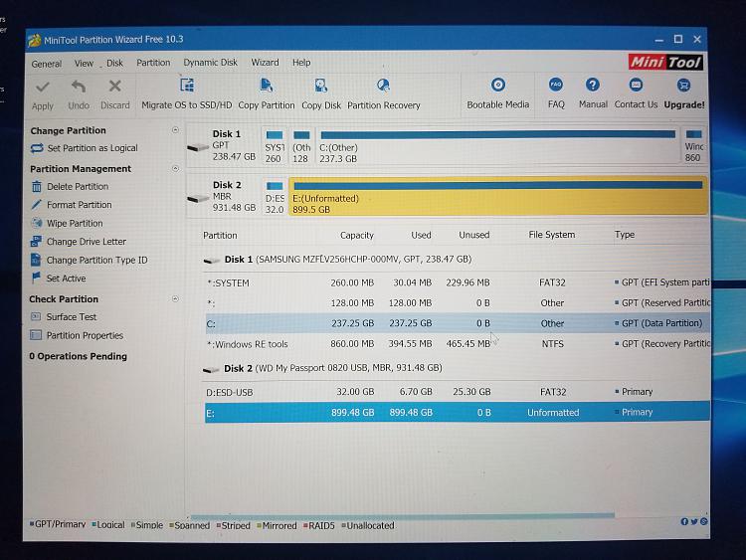Select the SYSTEM 260 partition block
The height and width of the screenshot is (560, 746).
tap(275, 145)
